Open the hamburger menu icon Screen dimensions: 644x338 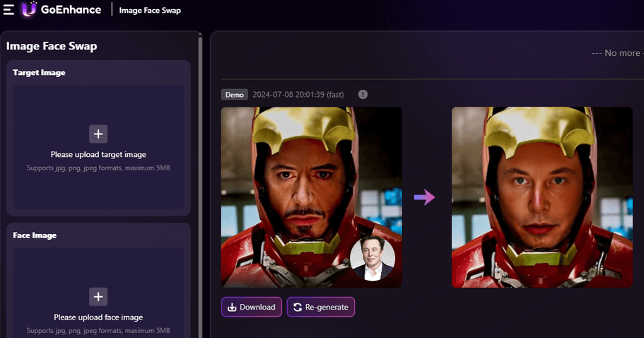pyautogui.click(x=8, y=10)
